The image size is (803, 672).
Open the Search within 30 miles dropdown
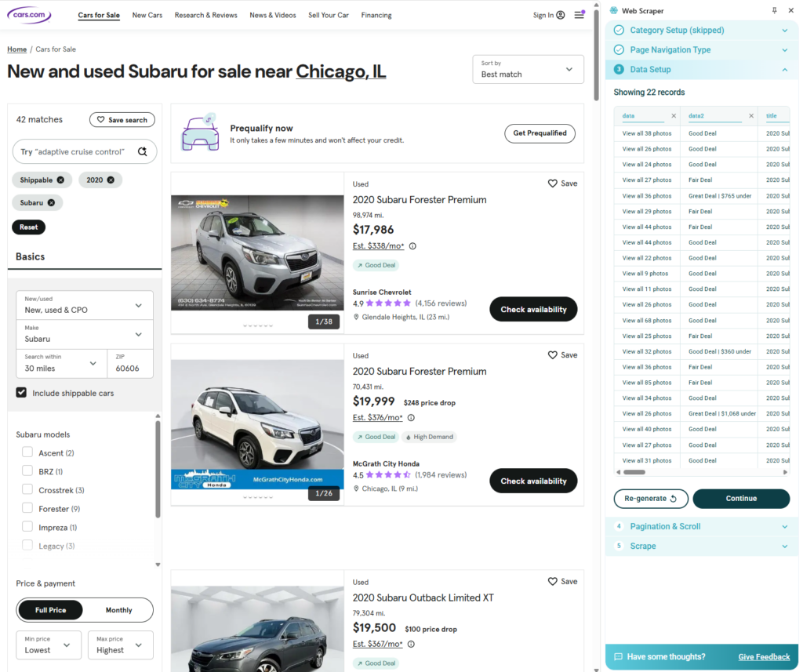(x=60, y=362)
